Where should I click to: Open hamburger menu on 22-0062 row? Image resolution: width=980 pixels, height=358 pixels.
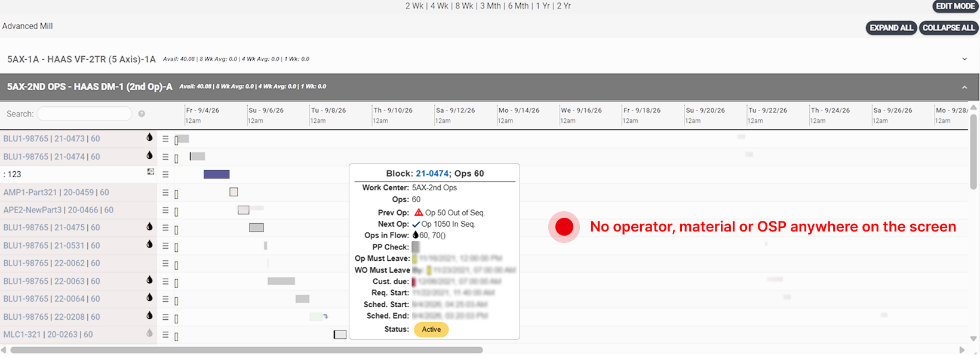[165, 264]
